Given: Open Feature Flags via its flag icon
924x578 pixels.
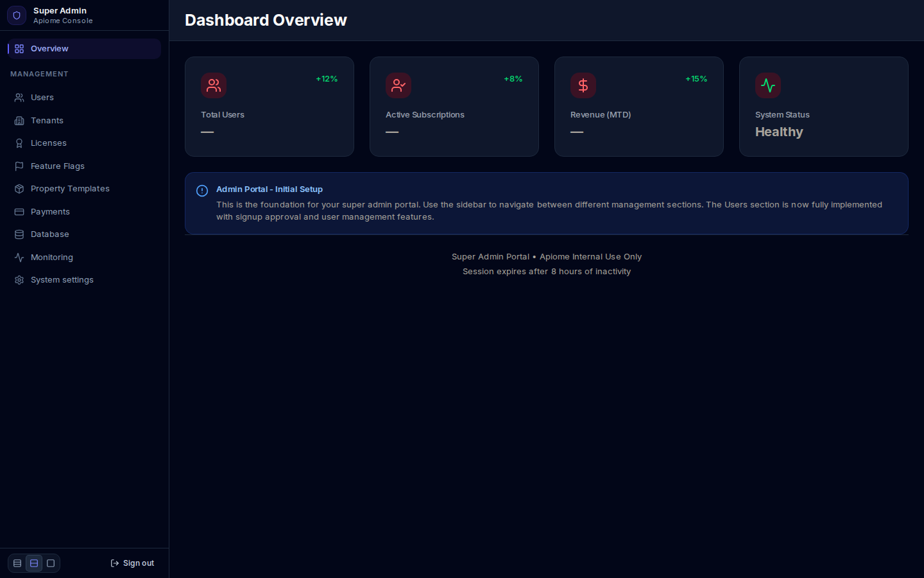Looking at the screenshot, I should pos(19,166).
